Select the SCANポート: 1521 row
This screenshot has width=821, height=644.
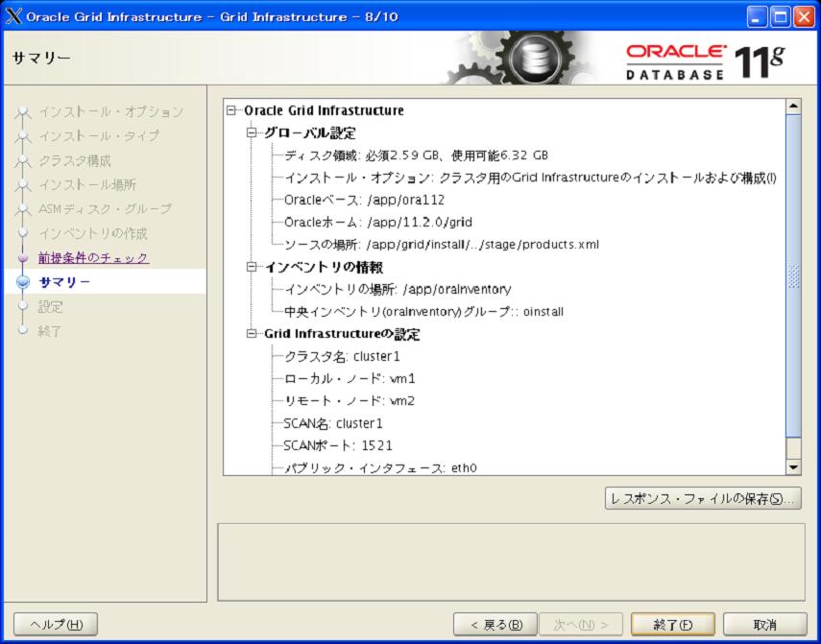point(338,445)
